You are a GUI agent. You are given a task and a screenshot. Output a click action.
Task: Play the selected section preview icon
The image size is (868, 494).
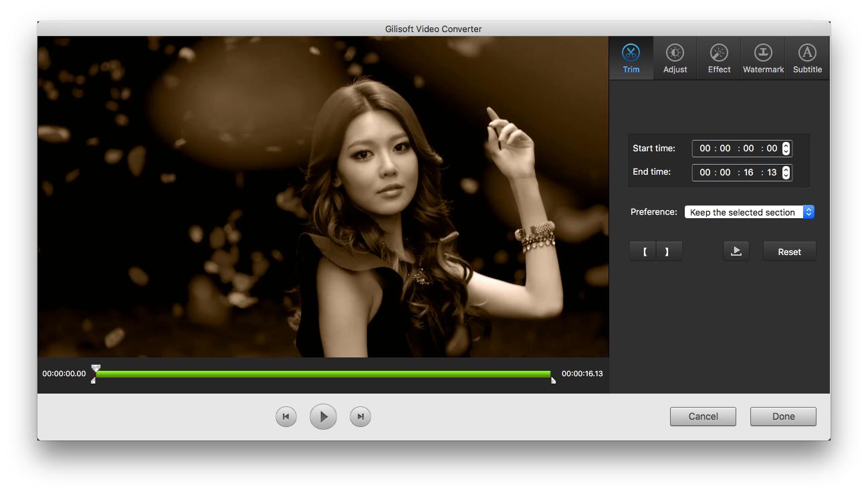[736, 252]
